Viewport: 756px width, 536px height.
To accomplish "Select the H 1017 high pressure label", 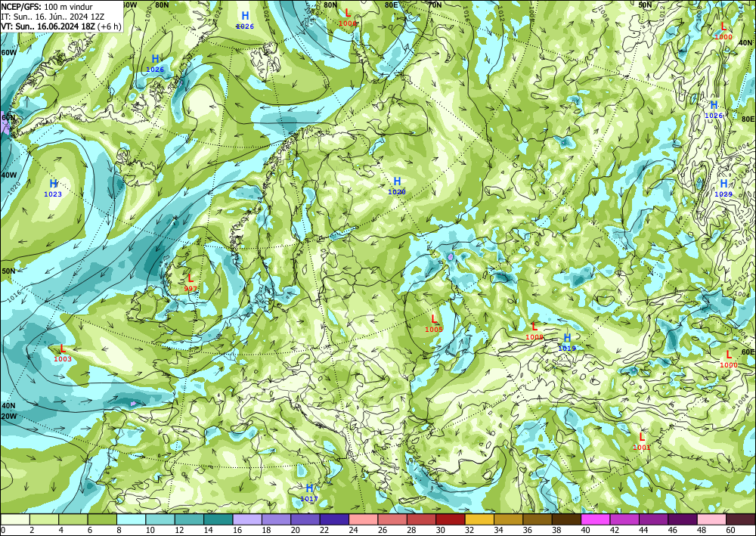I will coord(309,493).
